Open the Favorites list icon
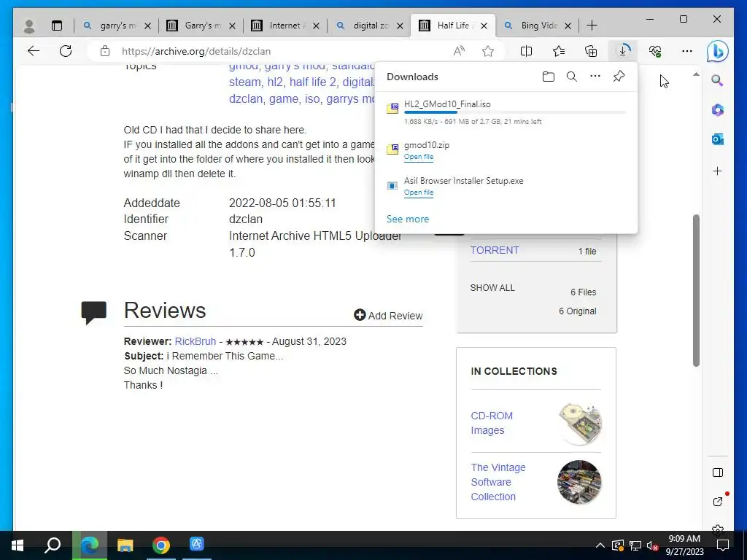Image resolution: width=747 pixels, height=560 pixels. click(558, 51)
